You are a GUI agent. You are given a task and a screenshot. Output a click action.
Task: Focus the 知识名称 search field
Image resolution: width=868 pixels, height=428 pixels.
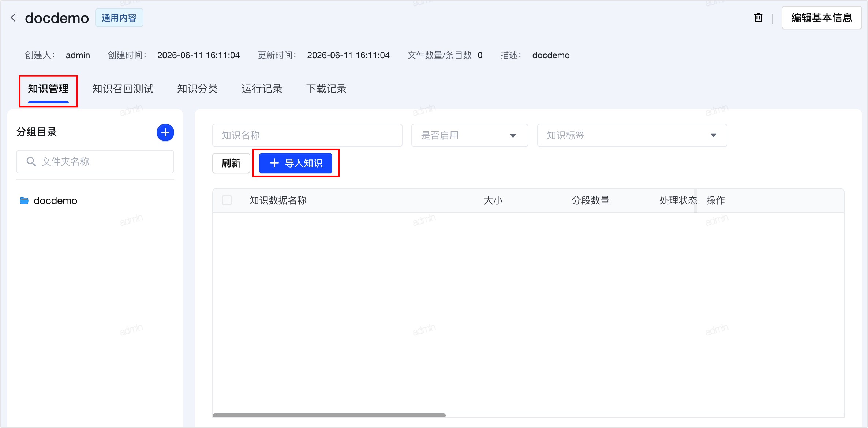point(307,135)
